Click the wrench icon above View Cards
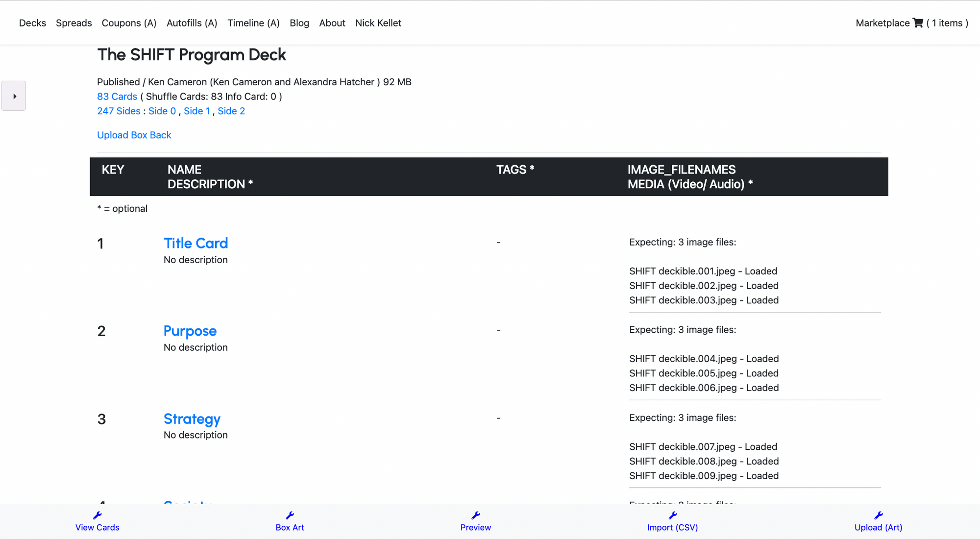Viewport: 980px width, 539px height. pyautogui.click(x=98, y=515)
